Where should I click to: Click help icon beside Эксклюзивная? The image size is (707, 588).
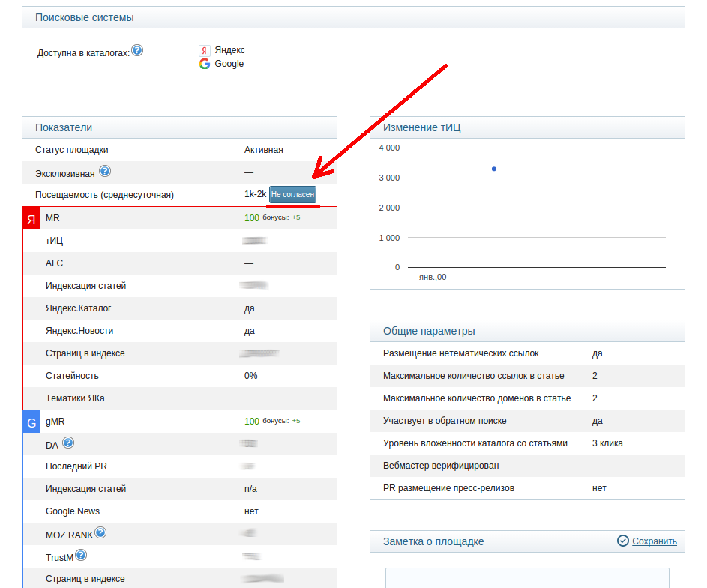click(x=105, y=171)
